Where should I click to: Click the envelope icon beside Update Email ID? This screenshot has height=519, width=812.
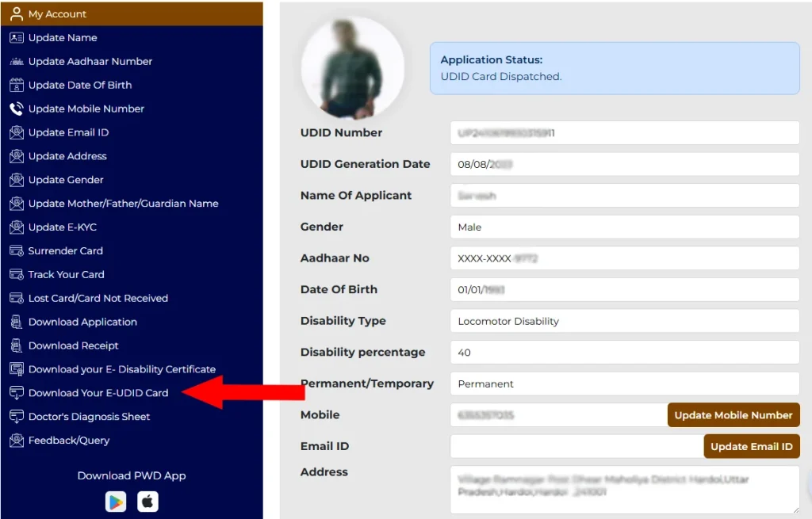tap(17, 132)
